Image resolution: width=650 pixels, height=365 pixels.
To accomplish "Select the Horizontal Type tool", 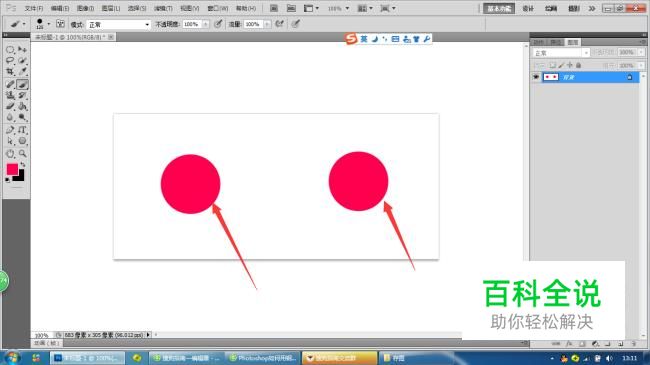I will pyautogui.click(x=22, y=130).
